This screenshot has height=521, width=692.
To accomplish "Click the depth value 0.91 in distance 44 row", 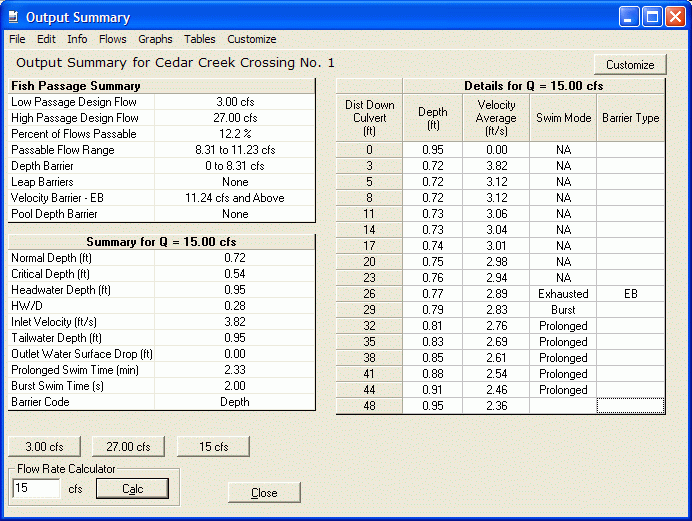I will [432, 390].
